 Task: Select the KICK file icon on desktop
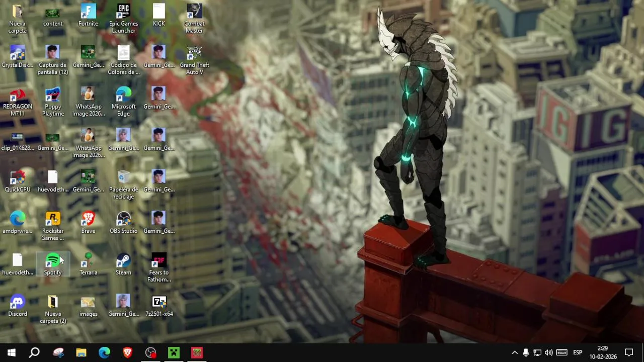159,15
